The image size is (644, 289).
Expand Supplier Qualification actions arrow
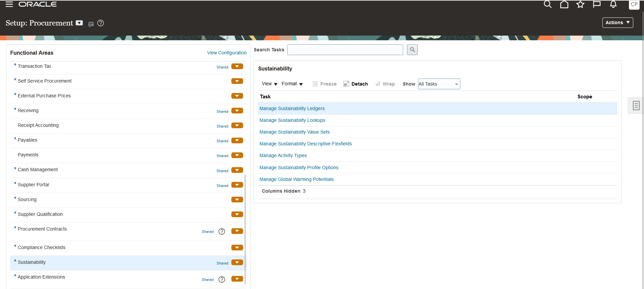pyautogui.click(x=237, y=214)
